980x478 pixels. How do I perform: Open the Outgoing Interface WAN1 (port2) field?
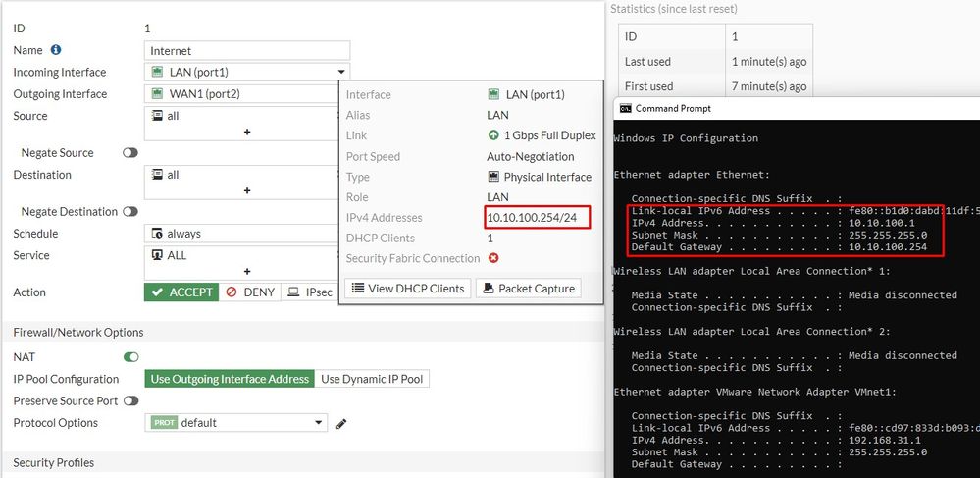tap(241, 94)
